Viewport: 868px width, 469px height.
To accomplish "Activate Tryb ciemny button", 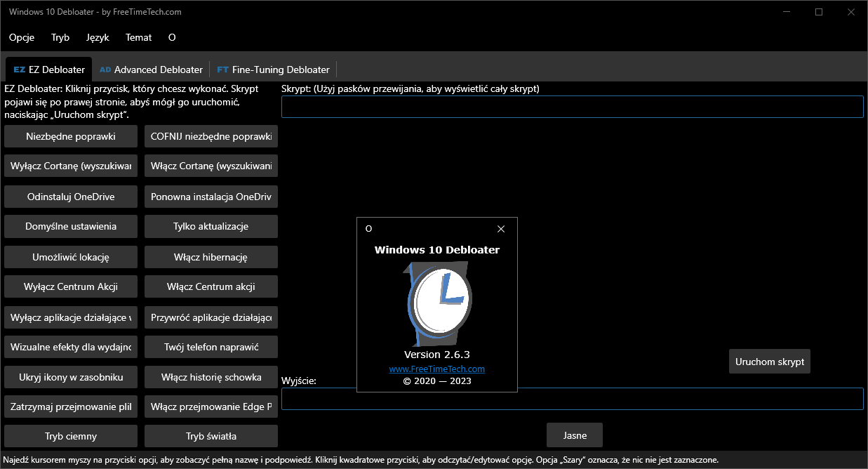I will [71, 436].
